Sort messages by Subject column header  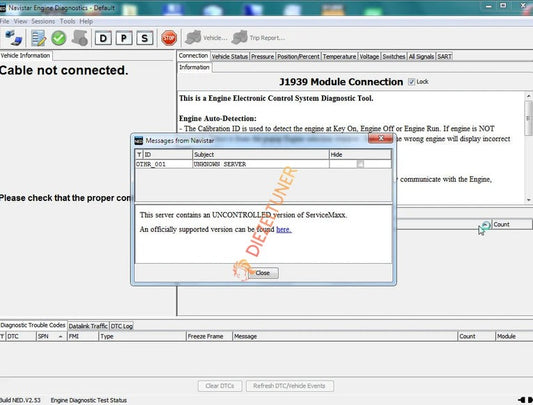click(261, 154)
